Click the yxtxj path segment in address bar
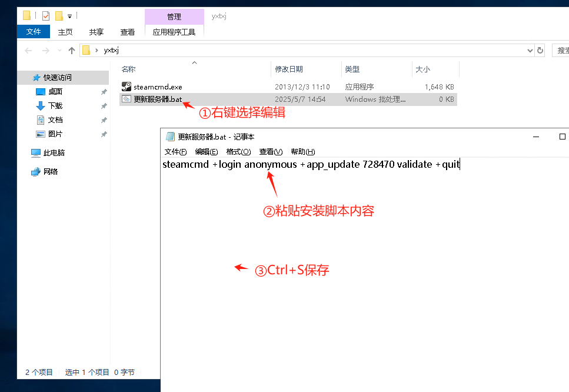 point(111,50)
